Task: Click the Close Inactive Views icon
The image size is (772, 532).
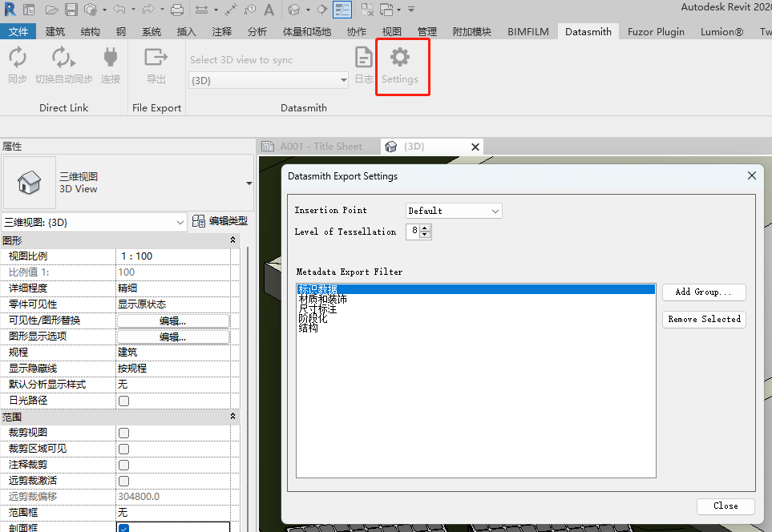Action: pyautogui.click(x=367, y=10)
